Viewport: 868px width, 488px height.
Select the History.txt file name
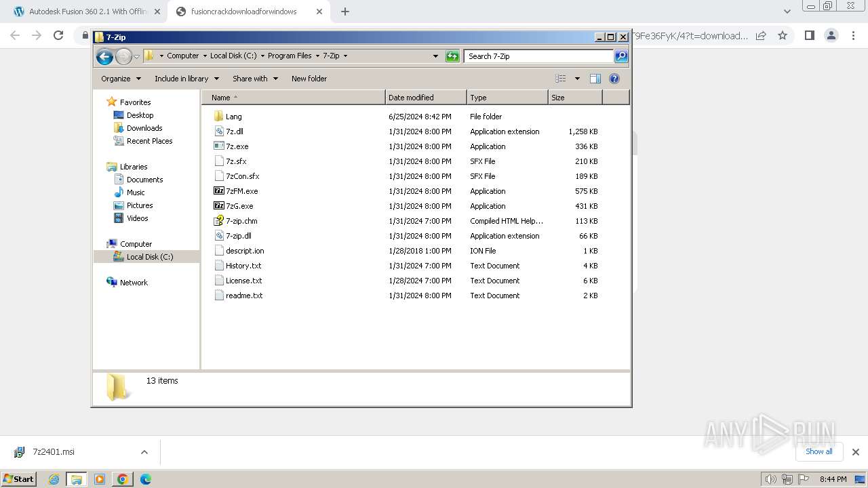click(243, 266)
